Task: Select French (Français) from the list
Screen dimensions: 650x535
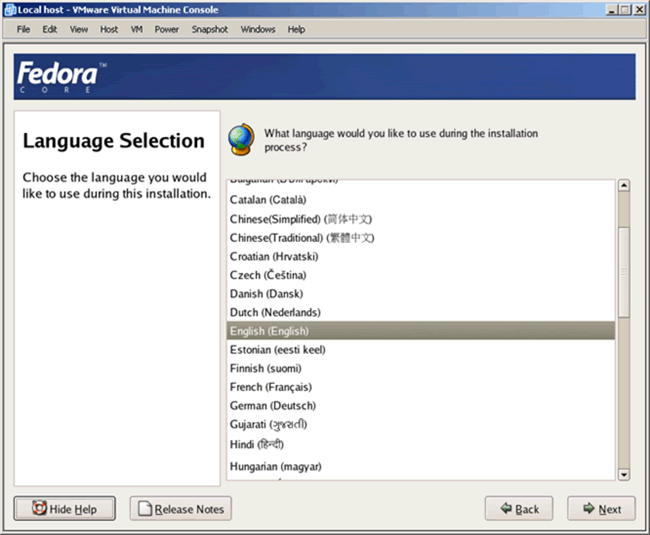Action: pos(270,387)
